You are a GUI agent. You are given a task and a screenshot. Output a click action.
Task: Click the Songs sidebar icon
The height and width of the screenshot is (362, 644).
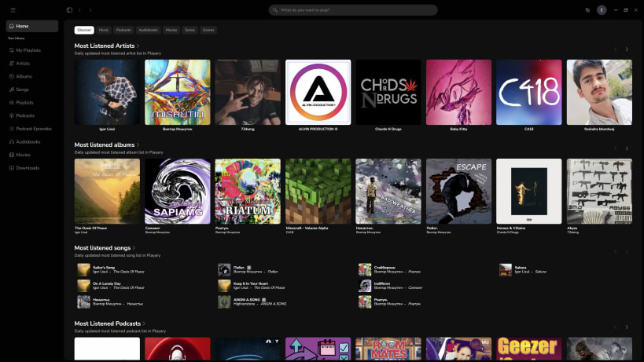(x=12, y=90)
